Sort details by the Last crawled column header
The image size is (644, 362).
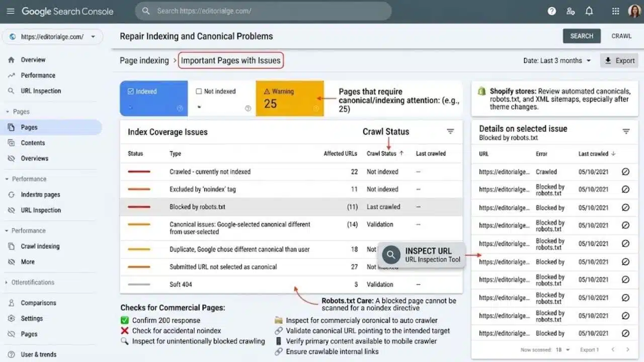pos(597,154)
